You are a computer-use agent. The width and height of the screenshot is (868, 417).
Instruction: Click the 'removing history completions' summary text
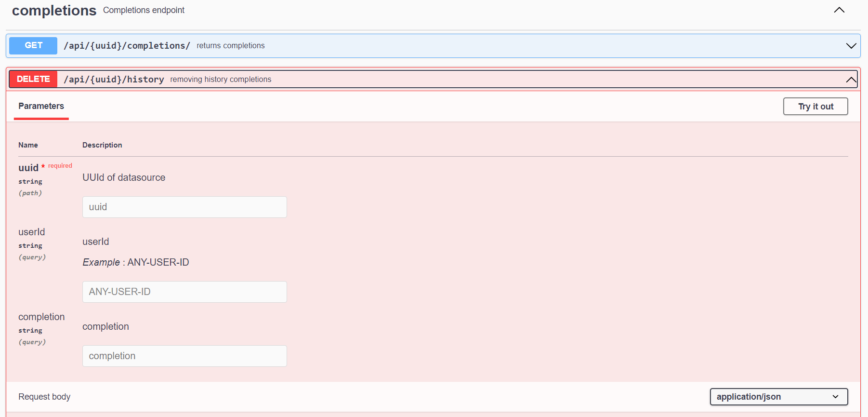pyautogui.click(x=221, y=80)
